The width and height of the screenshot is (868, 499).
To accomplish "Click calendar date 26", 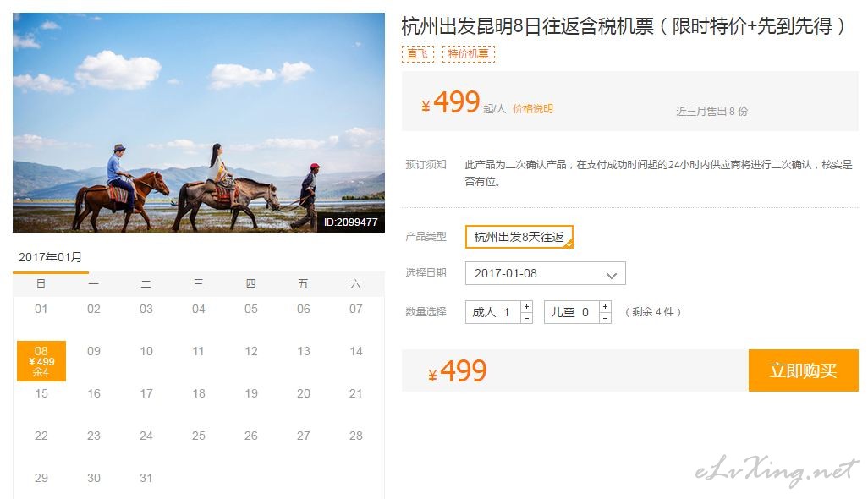I will (250, 436).
